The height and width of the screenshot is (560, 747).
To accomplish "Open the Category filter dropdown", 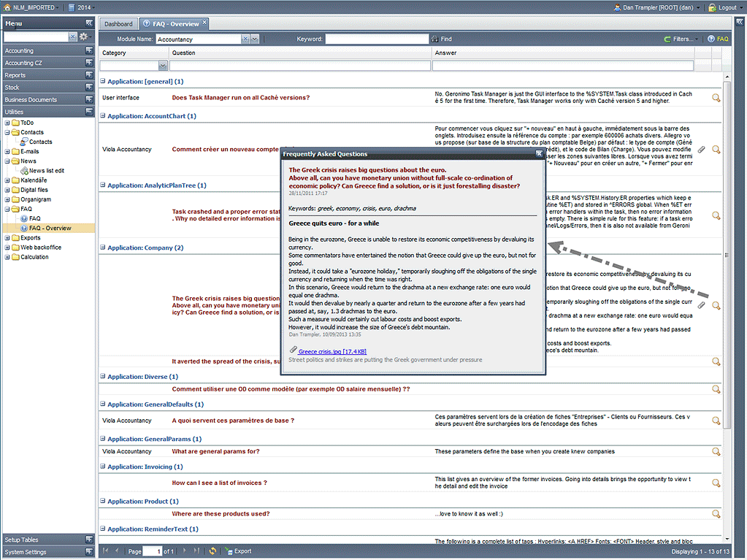I will [163, 66].
